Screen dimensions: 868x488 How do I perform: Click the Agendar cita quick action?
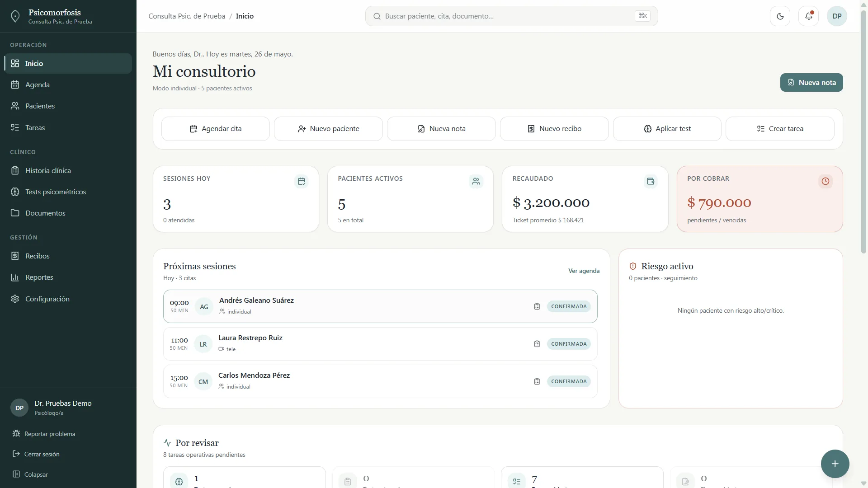pos(216,129)
